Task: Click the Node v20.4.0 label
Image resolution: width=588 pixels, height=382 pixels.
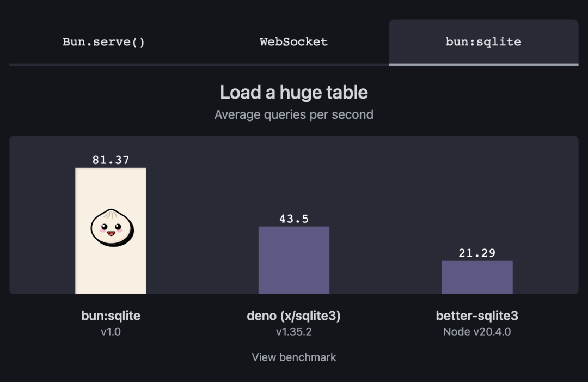Action: [x=477, y=331]
